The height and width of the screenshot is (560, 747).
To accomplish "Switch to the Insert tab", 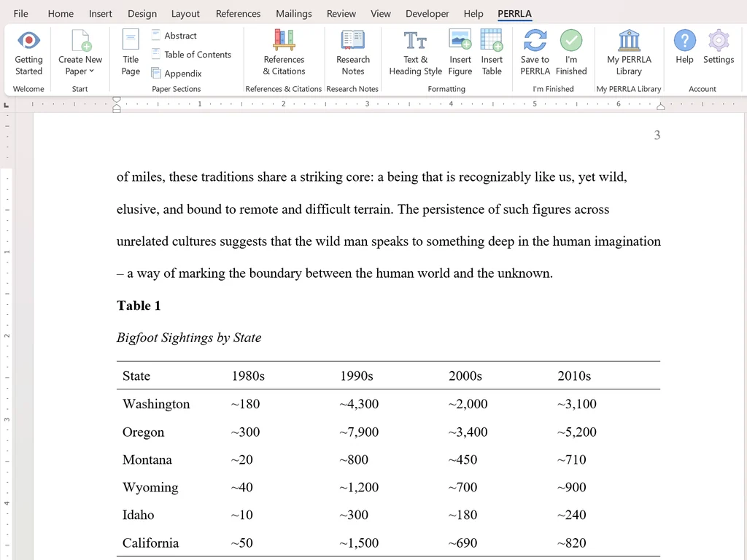I will click(101, 13).
